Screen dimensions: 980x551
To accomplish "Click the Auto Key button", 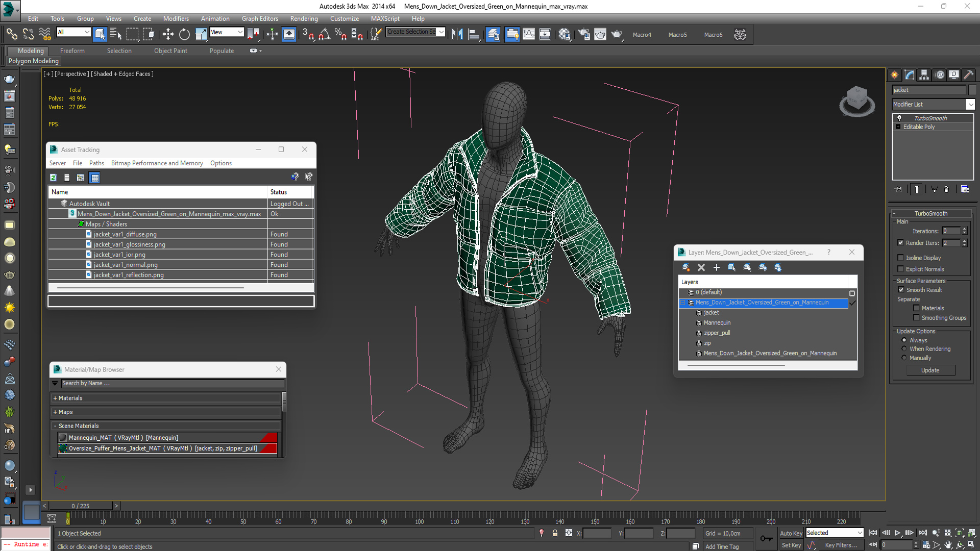I will coord(791,533).
